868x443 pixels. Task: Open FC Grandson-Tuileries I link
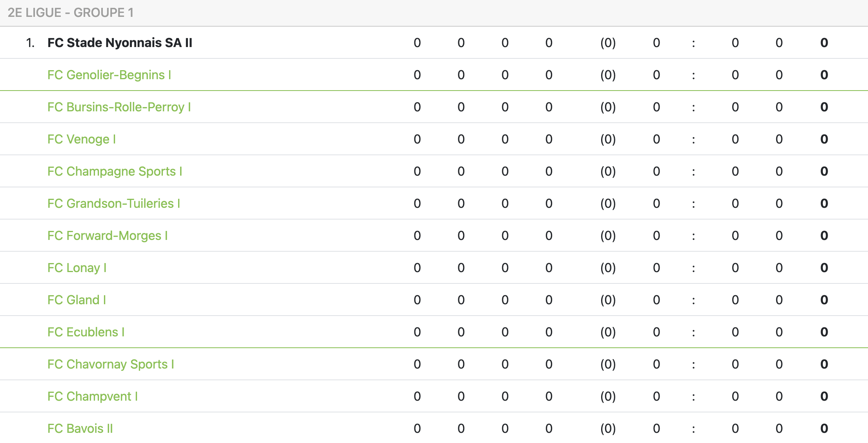[x=113, y=203]
